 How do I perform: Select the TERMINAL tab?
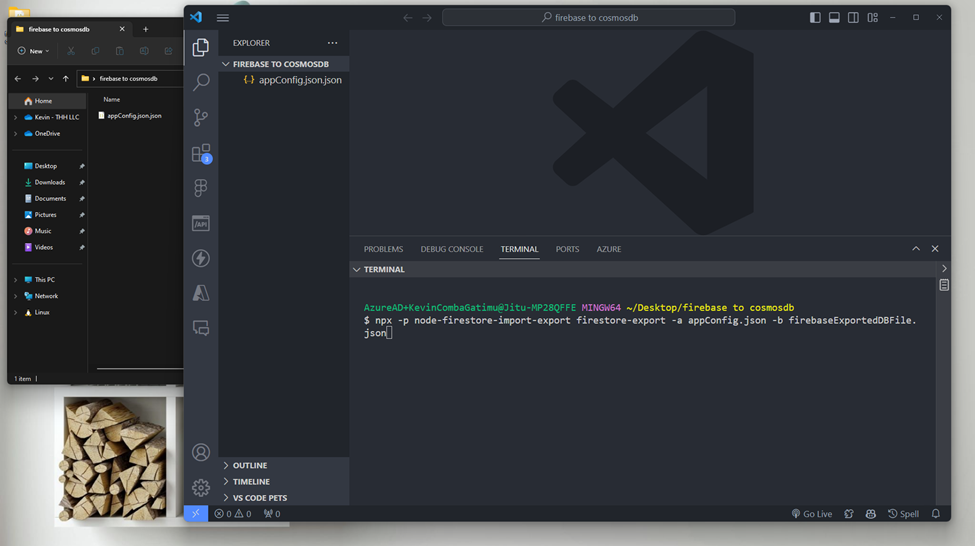click(519, 249)
